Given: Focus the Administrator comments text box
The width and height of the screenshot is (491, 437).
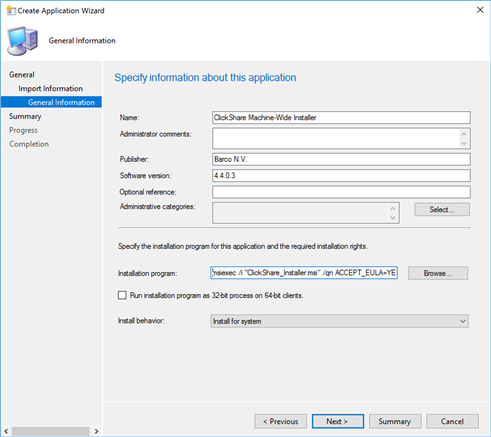Looking at the screenshot, I should click(x=341, y=138).
